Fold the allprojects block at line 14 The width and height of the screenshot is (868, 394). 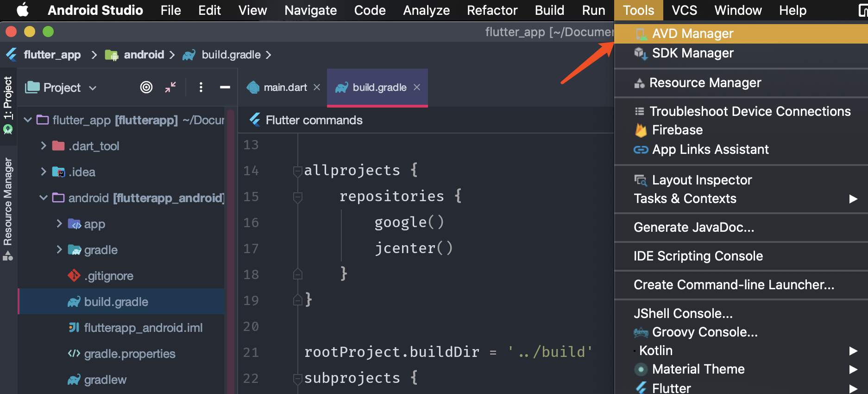[298, 172]
